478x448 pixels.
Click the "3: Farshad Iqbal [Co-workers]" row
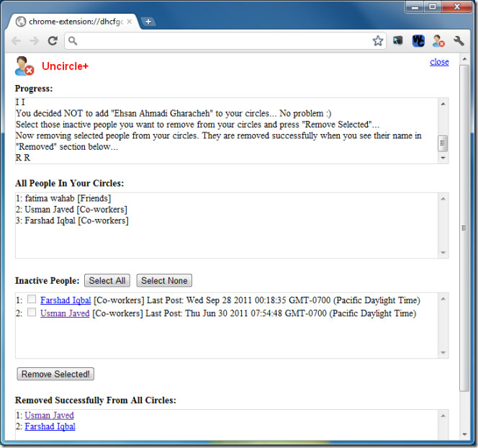pyautogui.click(x=72, y=220)
